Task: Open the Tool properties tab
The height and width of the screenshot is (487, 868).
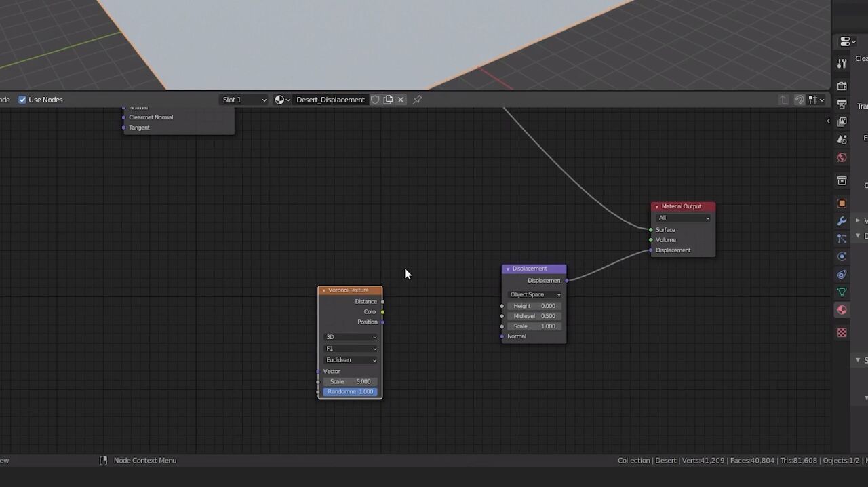Action: (842, 64)
